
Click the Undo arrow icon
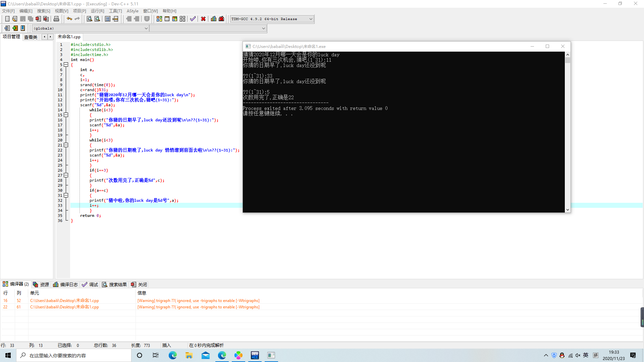click(x=69, y=19)
